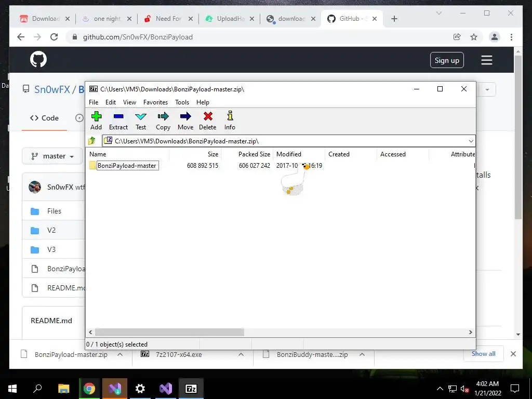
Task: Click the 7-Zip taskbar icon
Action: (191, 389)
